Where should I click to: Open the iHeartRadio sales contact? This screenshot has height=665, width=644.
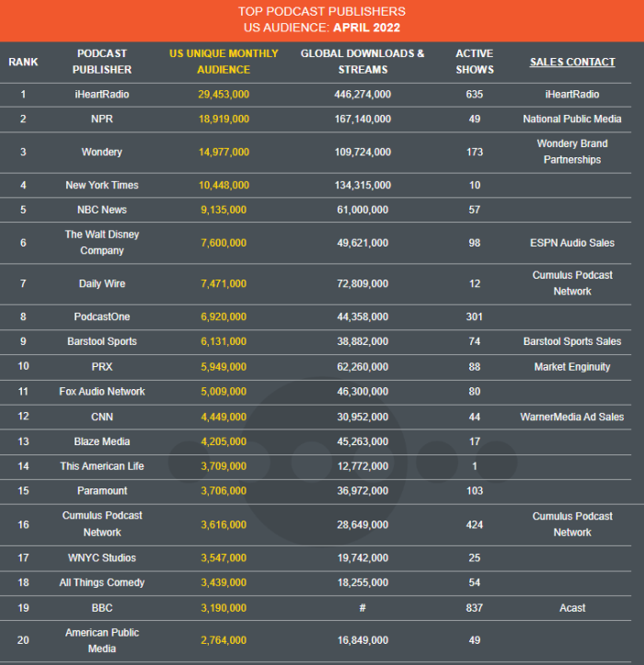coord(572,94)
